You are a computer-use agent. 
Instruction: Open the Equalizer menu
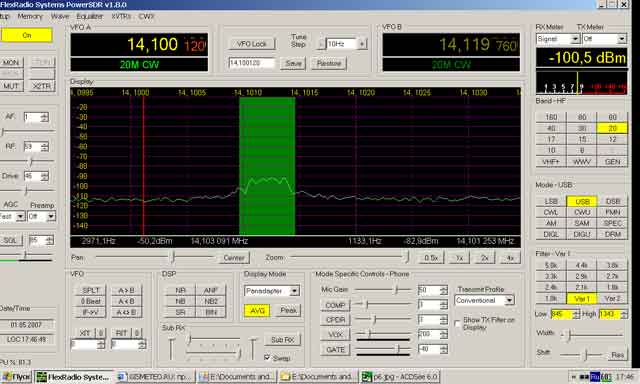[x=89, y=16]
